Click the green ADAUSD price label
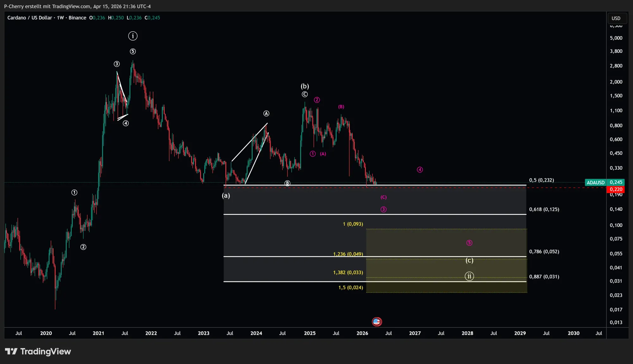The height and width of the screenshot is (364, 633). (x=595, y=182)
